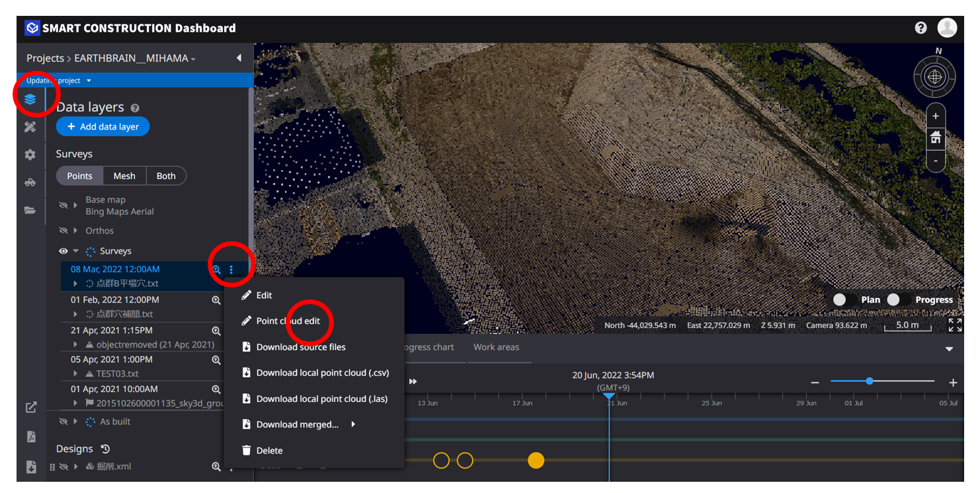Open the Data layers sidebar icon
The height and width of the screenshot is (493, 980).
point(30,100)
